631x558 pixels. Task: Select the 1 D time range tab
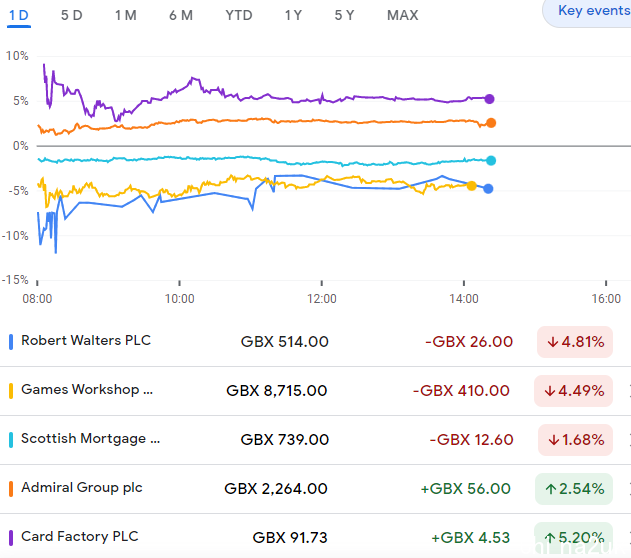(19, 16)
